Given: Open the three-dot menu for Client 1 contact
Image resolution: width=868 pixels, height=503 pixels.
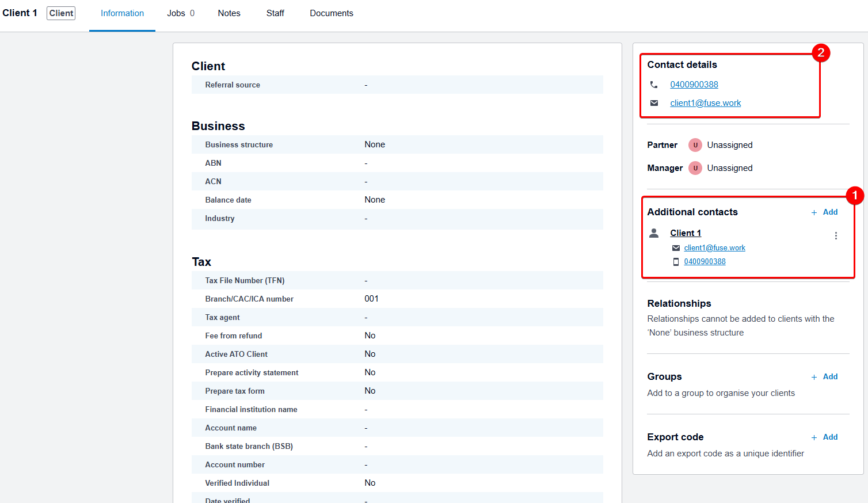Looking at the screenshot, I should pyautogui.click(x=836, y=236).
